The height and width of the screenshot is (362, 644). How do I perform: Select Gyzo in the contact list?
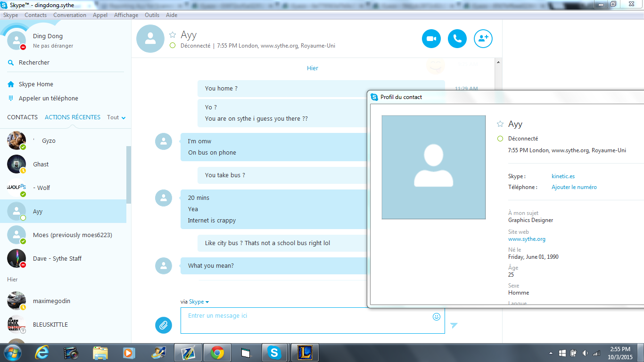(x=63, y=140)
